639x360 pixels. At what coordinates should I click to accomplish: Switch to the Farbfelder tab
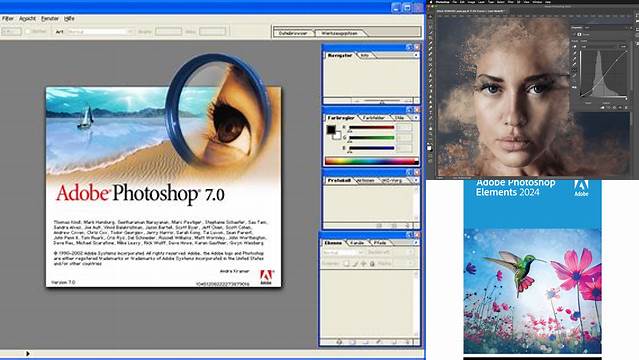tap(374, 117)
